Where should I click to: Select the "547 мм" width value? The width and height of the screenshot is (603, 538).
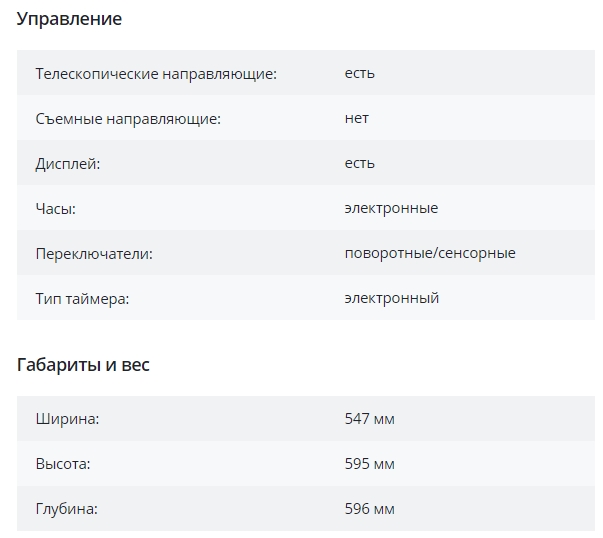tap(370, 419)
